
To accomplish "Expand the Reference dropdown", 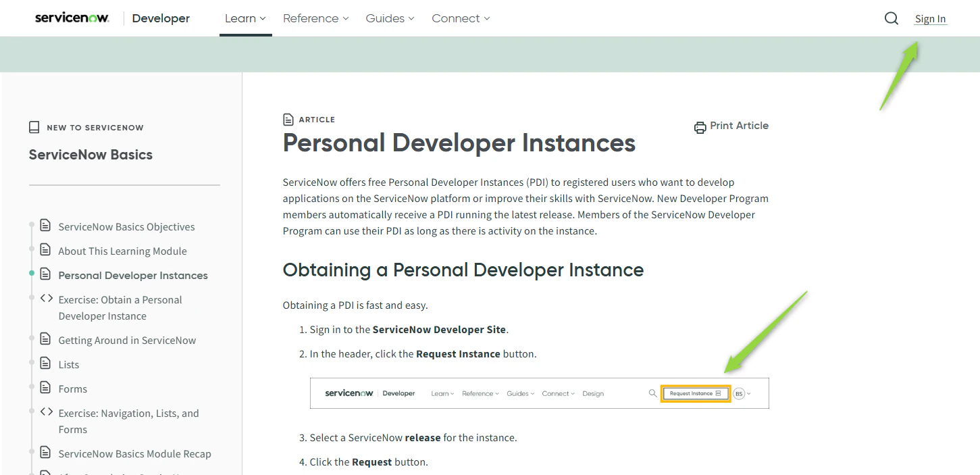I will point(315,18).
